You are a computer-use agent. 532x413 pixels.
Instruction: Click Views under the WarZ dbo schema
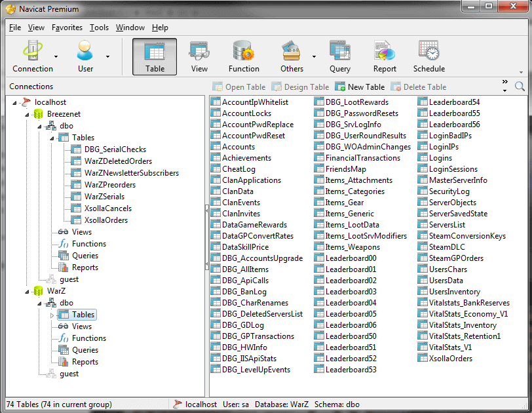pos(82,326)
